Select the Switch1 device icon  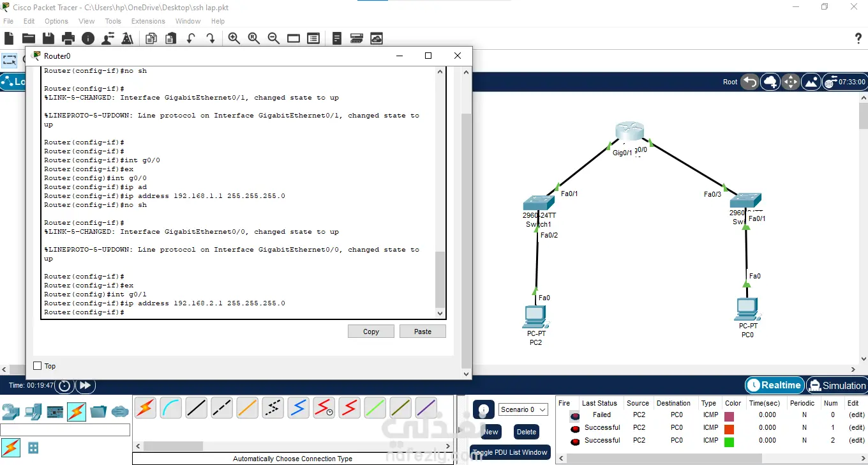point(538,202)
